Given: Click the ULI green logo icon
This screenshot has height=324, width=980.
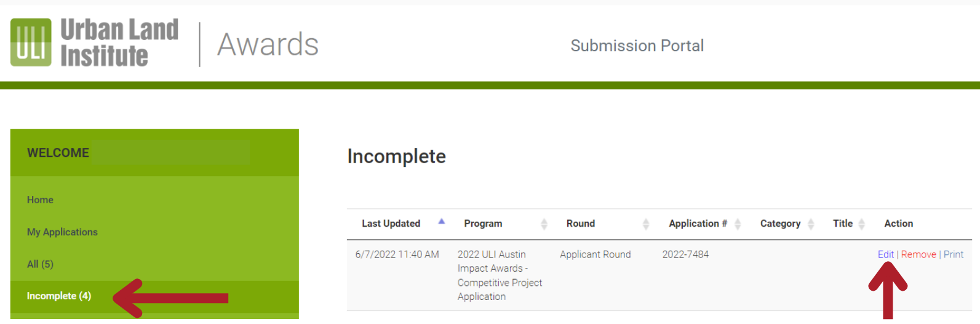Looking at the screenshot, I should (x=31, y=43).
